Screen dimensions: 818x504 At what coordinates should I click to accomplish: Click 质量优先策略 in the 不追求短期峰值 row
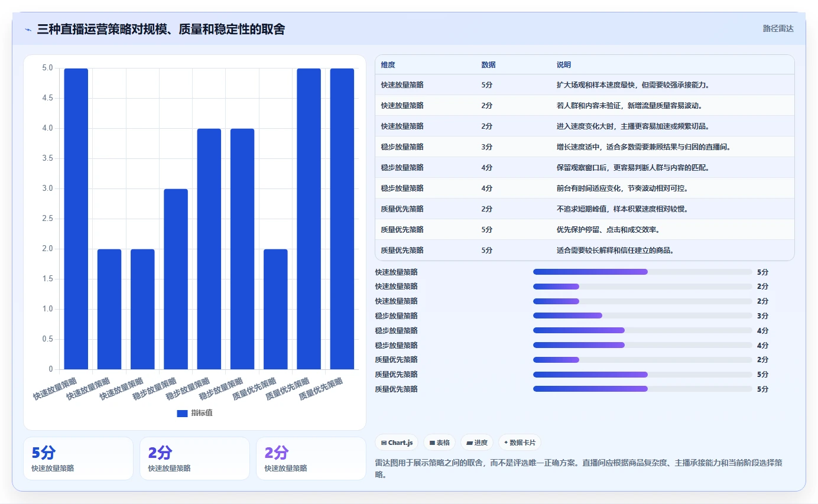[x=402, y=209]
